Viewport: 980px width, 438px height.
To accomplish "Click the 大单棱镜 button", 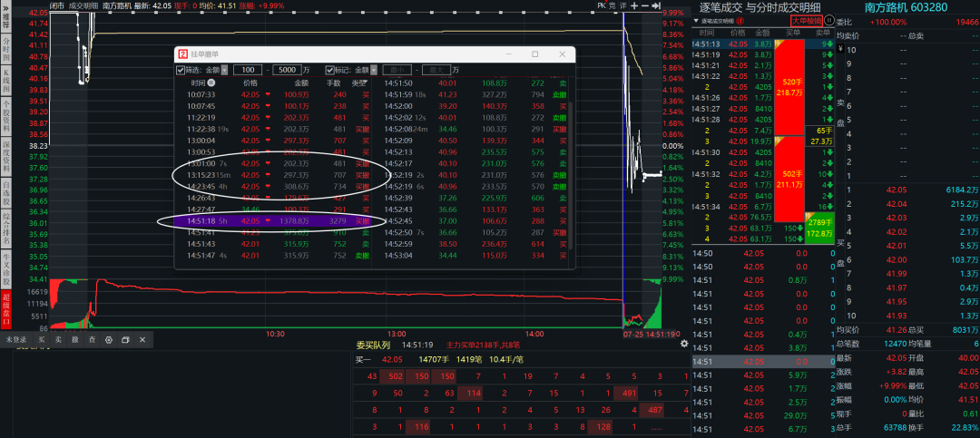I will tap(806, 20).
